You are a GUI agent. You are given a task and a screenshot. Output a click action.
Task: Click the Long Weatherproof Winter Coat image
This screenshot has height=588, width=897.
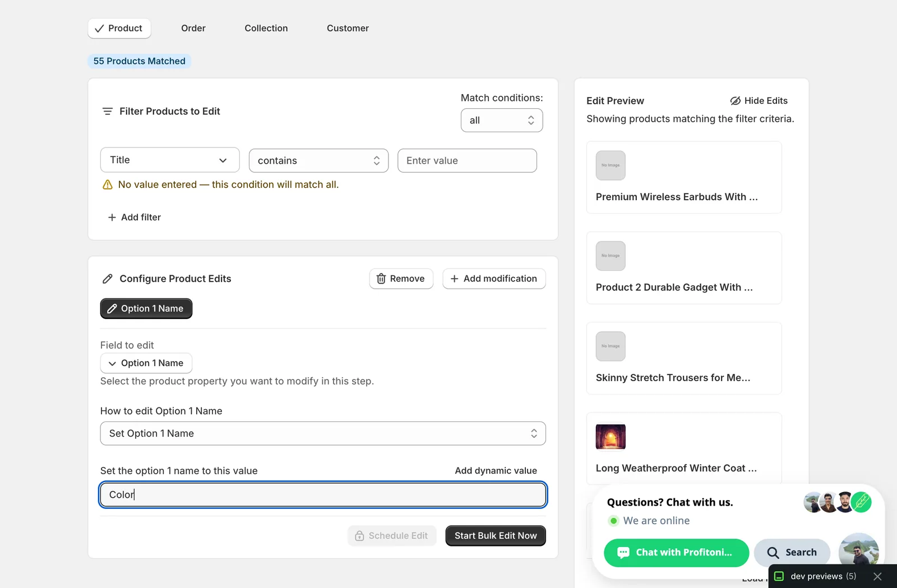coord(611,437)
